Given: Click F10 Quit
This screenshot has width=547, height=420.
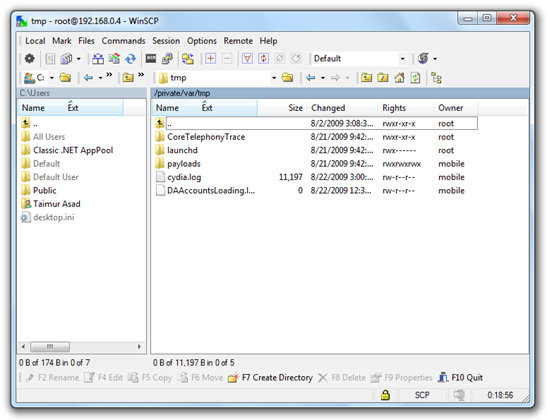Looking at the screenshot, I should tap(460, 378).
